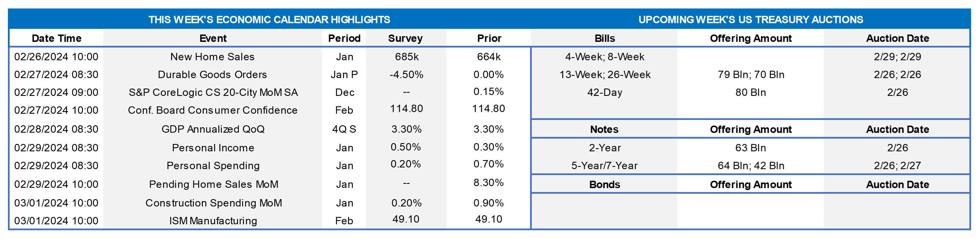Click the Survey column header

click(405, 38)
